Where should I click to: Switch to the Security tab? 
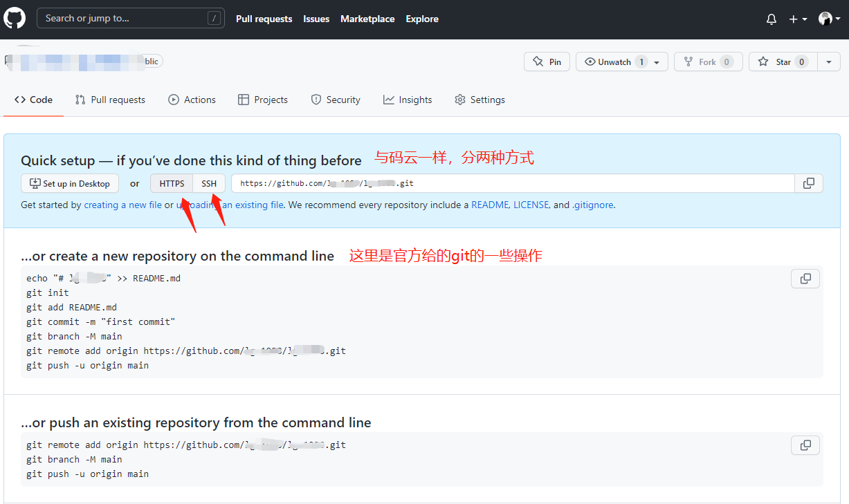pos(336,100)
